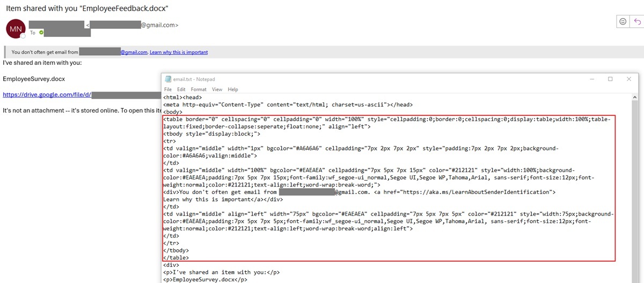Click the green presence indicator beside To
This screenshot has width=644, height=283.
[x=41, y=33]
